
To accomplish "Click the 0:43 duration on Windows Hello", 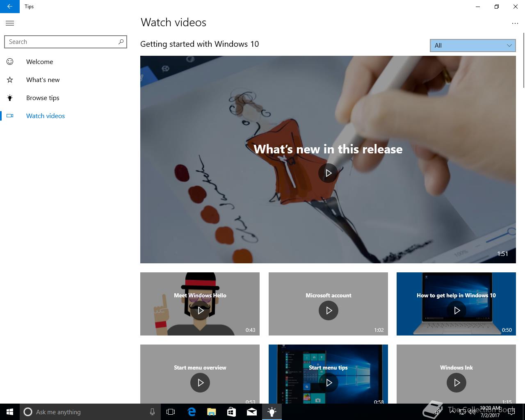I will pos(251,330).
